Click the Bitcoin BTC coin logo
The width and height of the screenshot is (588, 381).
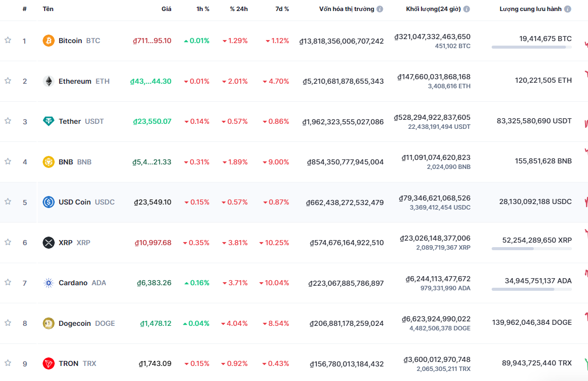[x=48, y=41]
